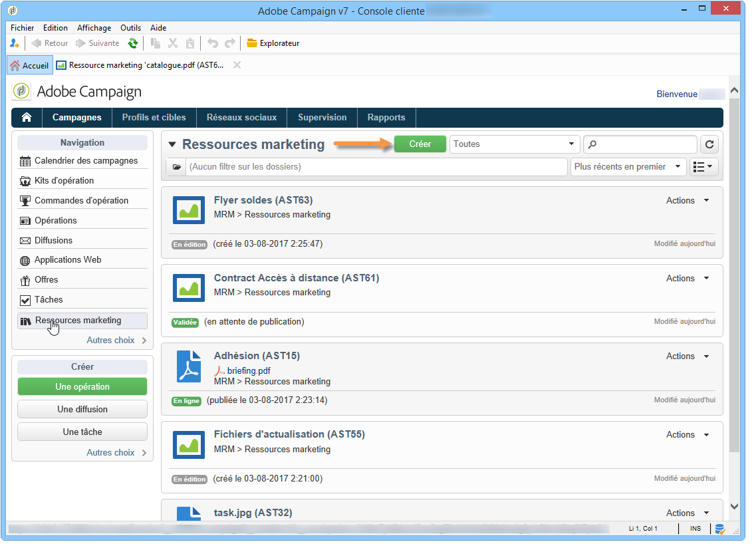Viewport: 756px width, 548px height.
Task: Click the search input field
Action: point(640,144)
